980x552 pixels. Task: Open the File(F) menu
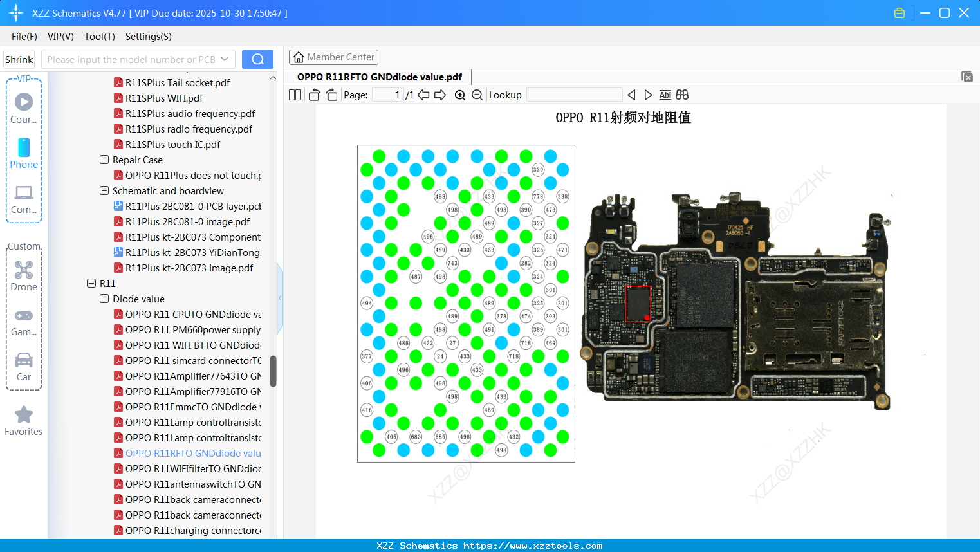coord(24,36)
